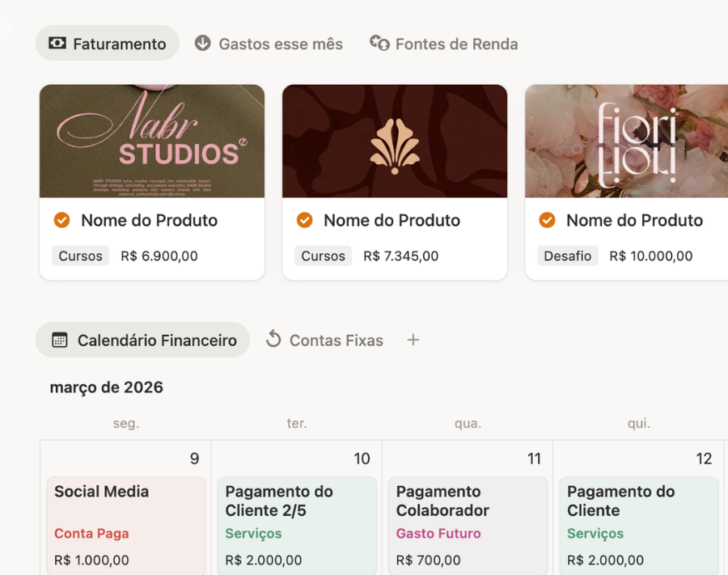Click the Desafio category tag
Viewport: 728px width, 575px height.
tap(567, 256)
